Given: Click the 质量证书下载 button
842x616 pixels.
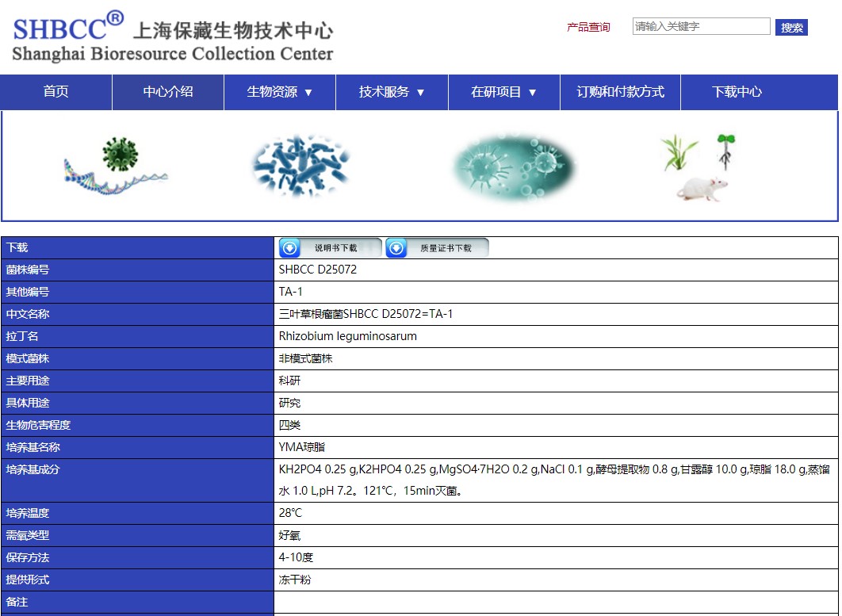Looking at the screenshot, I should pyautogui.click(x=437, y=248).
